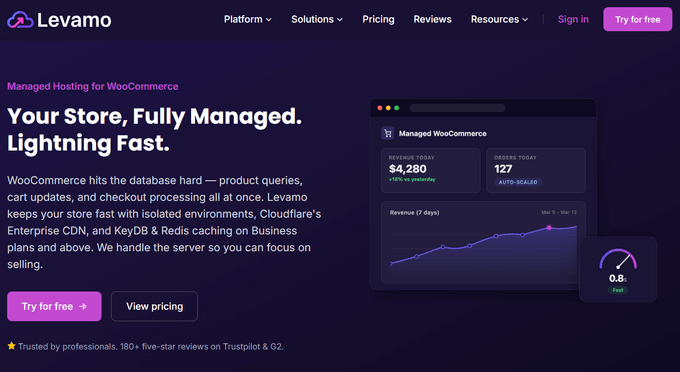Viewport: 680px width, 372px height.
Task: Click the Levamo cloud logo icon
Action: 20,20
